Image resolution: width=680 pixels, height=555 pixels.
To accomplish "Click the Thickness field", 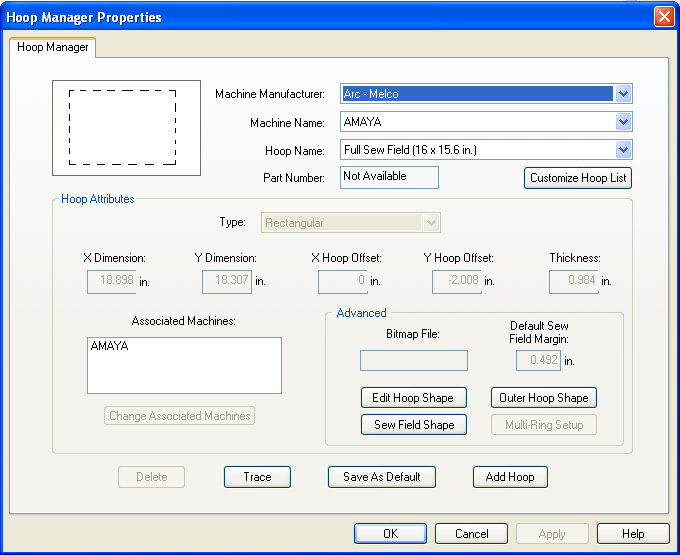I will (574, 282).
